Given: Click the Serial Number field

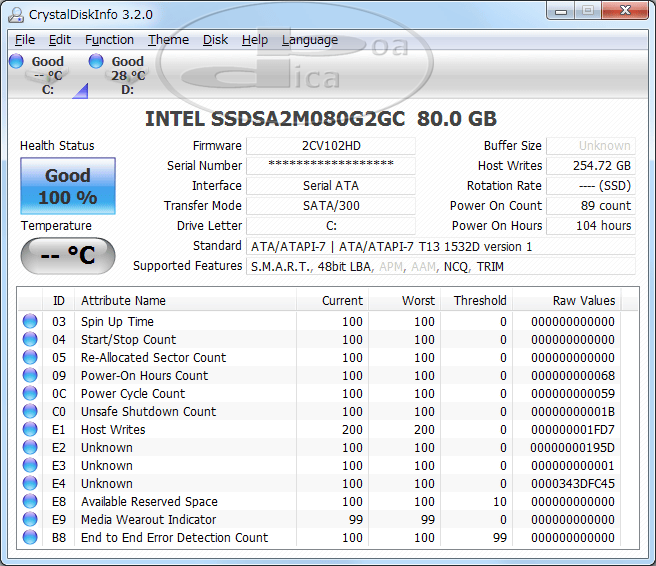Looking at the screenshot, I should coord(330,166).
